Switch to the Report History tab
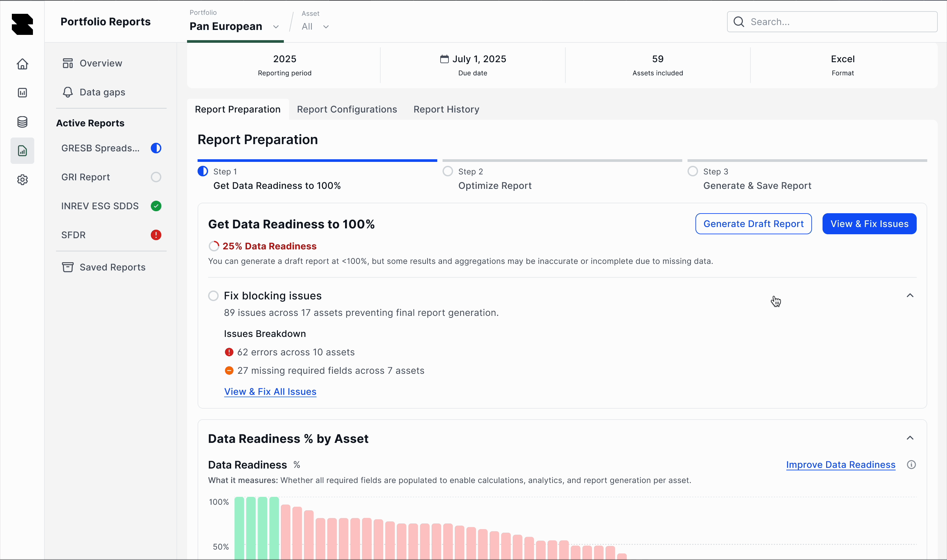The image size is (947, 560). pos(446,110)
